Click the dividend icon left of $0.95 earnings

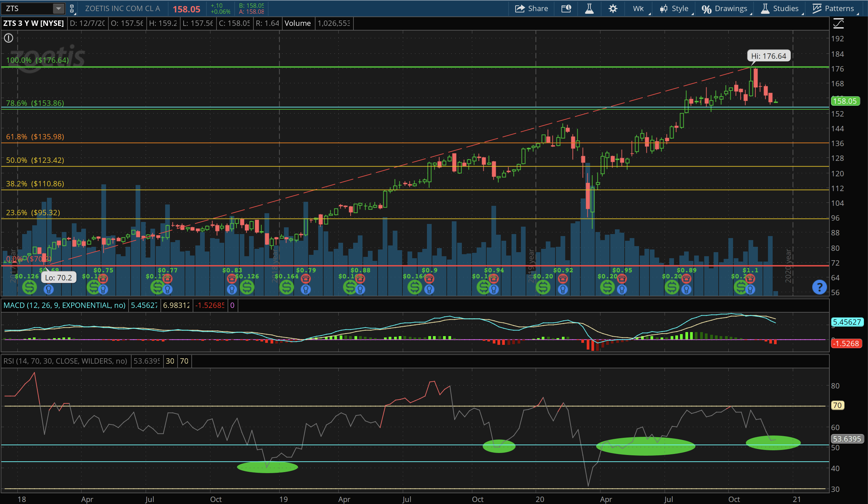[x=607, y=287]
